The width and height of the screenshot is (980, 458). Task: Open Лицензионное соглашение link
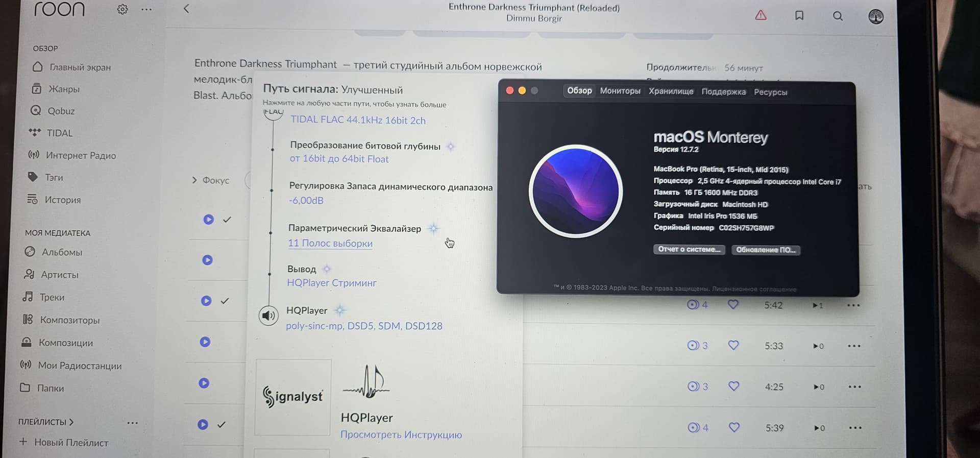pyautogui.click(x=754, y=289)
